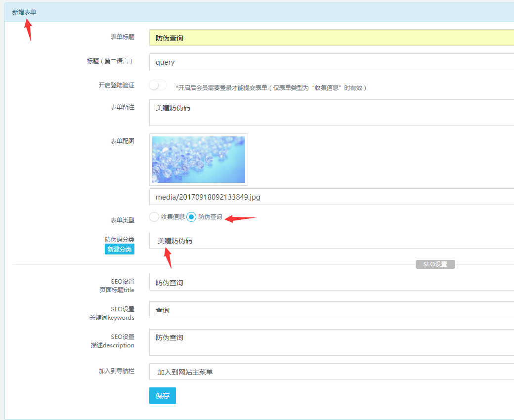Focus the SEO 页面标题title input

click(331, 283)
